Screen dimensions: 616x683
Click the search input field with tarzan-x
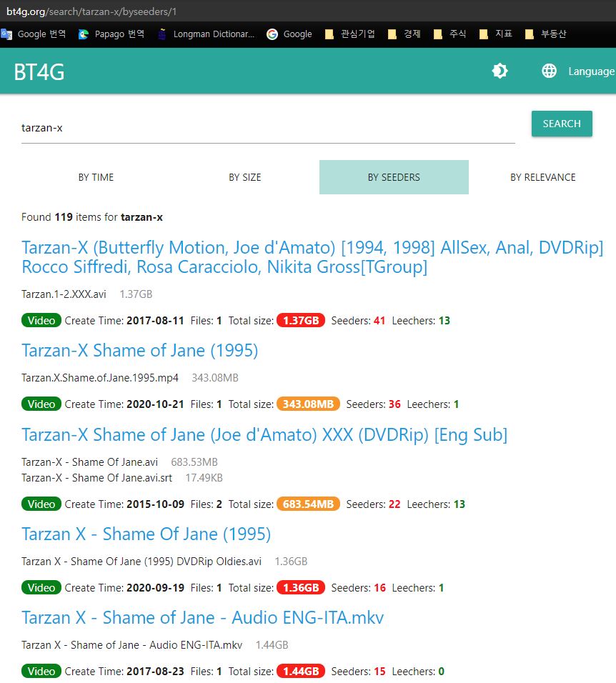tap(268, 128)
